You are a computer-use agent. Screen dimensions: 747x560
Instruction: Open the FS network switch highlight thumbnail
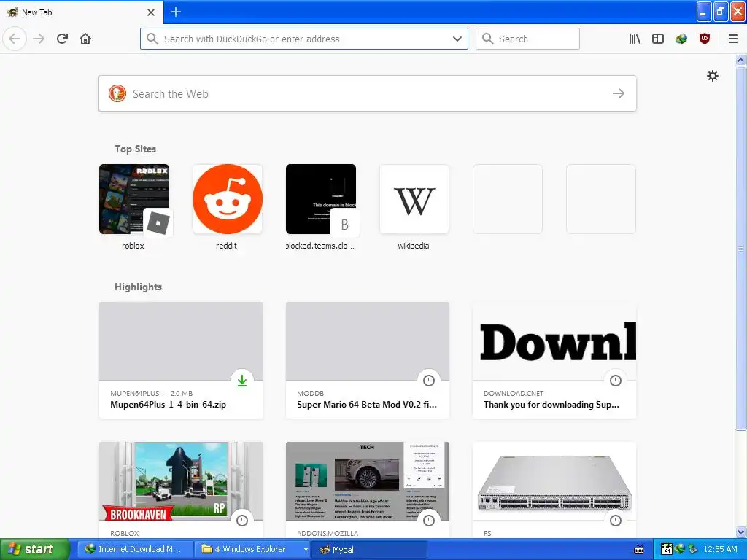pos(554,481)
